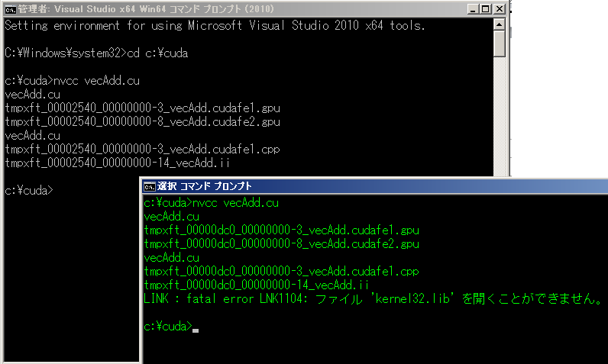Image resolution: width=608 pixels, height=364 pixels.
Task: Click the green 00000dc0 cudafe1.gpu output line
Action: click(281, 230)
